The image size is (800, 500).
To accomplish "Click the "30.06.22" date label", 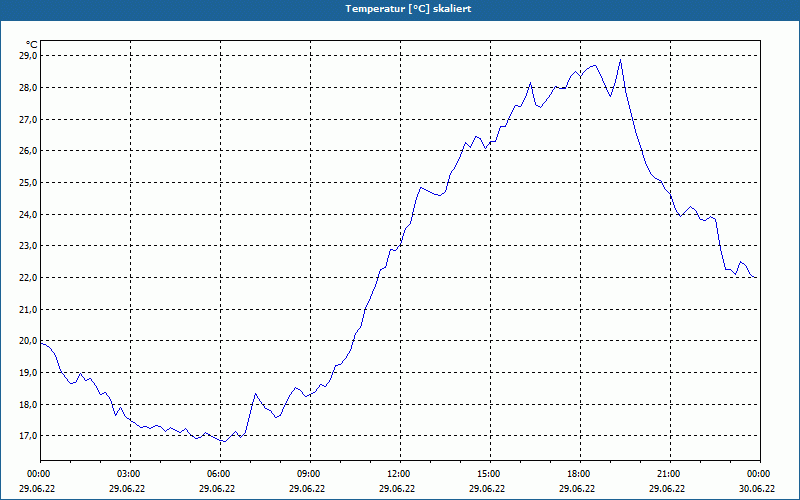I will tap(757, 489).
